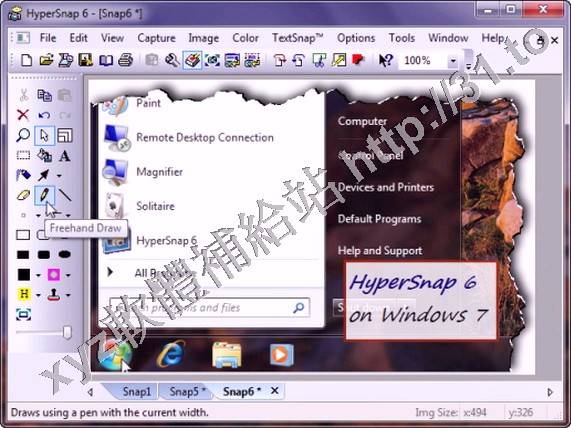Expand the stamp options dropdown
The image size is (571, 428).
68,295
